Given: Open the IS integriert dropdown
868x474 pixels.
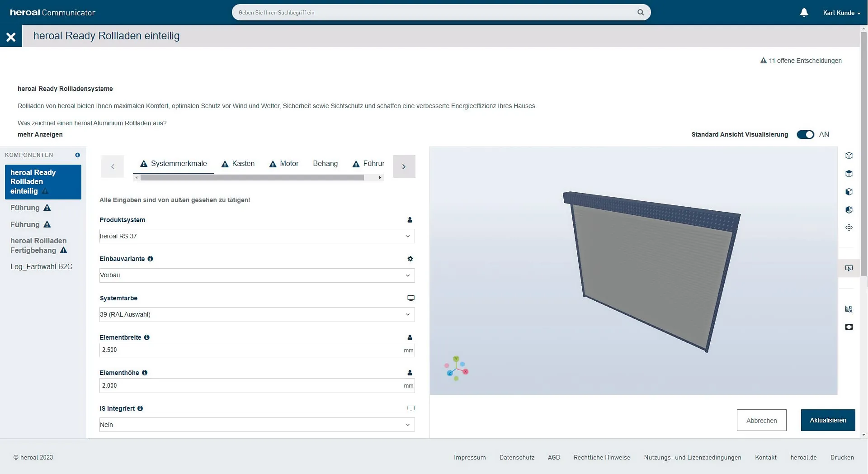Looking at the screenshot, I should [257, 425].
